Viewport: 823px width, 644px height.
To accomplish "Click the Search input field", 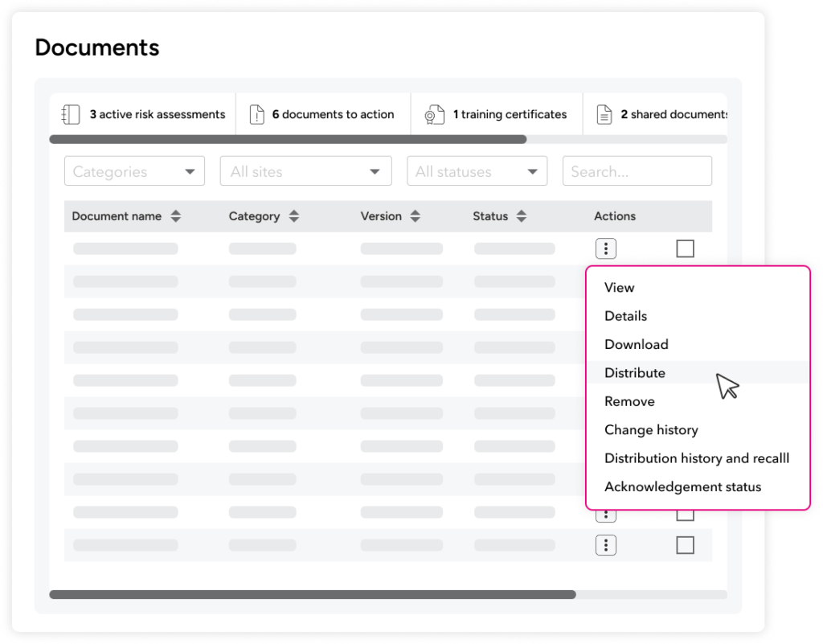I will tap(637, 171).
